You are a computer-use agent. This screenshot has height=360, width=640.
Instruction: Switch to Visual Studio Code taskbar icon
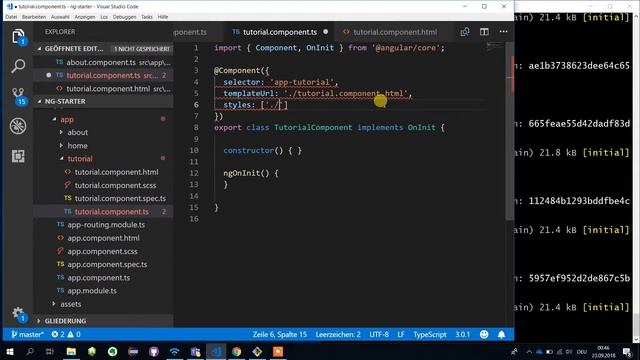pyautogui.click(x=216, y=351)
